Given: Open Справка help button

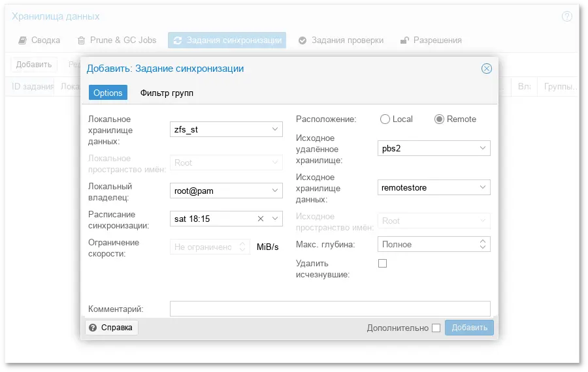Looking at the screenshot, I should [x=111, y=328].
